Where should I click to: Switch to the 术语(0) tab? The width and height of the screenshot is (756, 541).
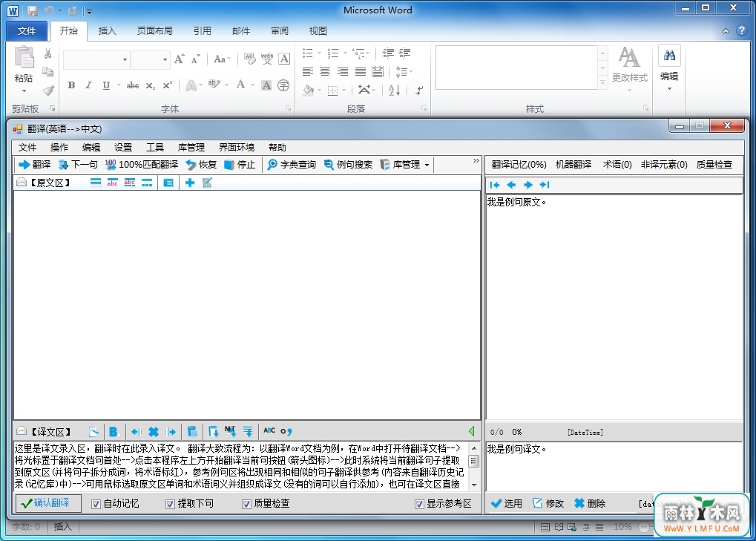(x=617, y=165)
